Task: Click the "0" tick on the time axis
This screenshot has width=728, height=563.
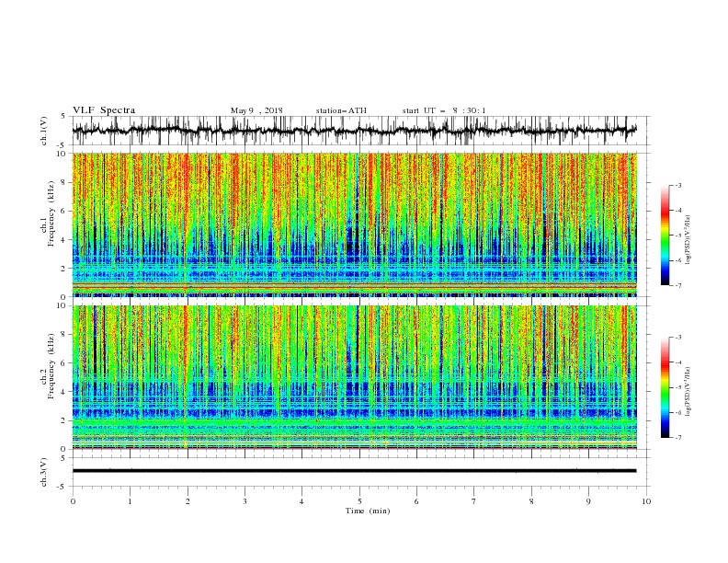Action: [x=73, y=501]
